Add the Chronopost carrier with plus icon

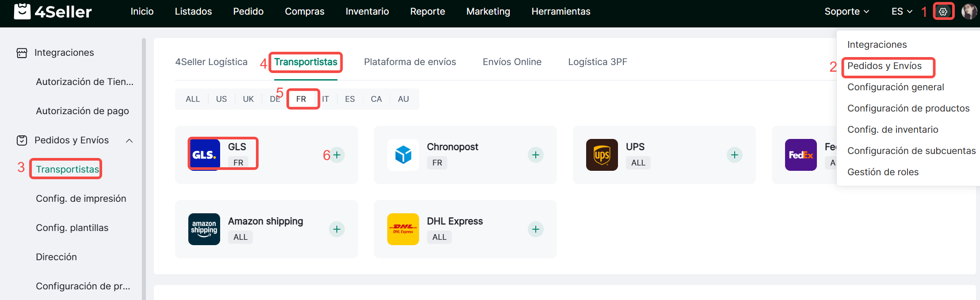[x=535, y=155]
